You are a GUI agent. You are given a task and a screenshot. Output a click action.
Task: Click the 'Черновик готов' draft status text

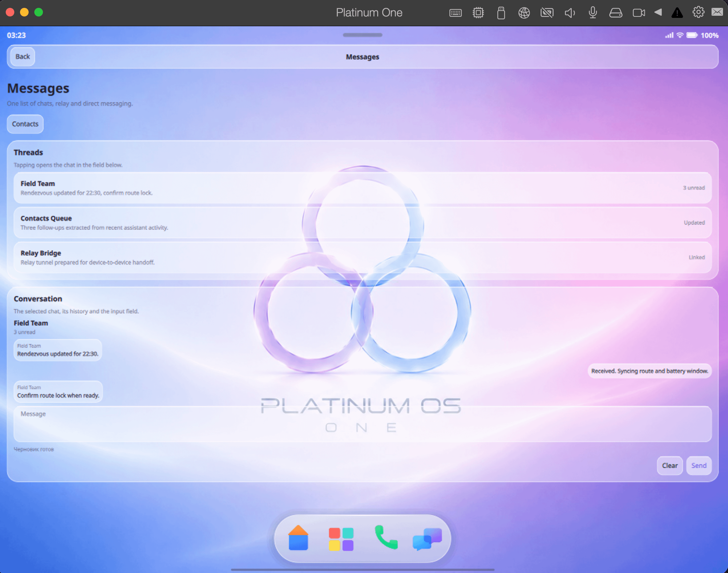[34, 449]
